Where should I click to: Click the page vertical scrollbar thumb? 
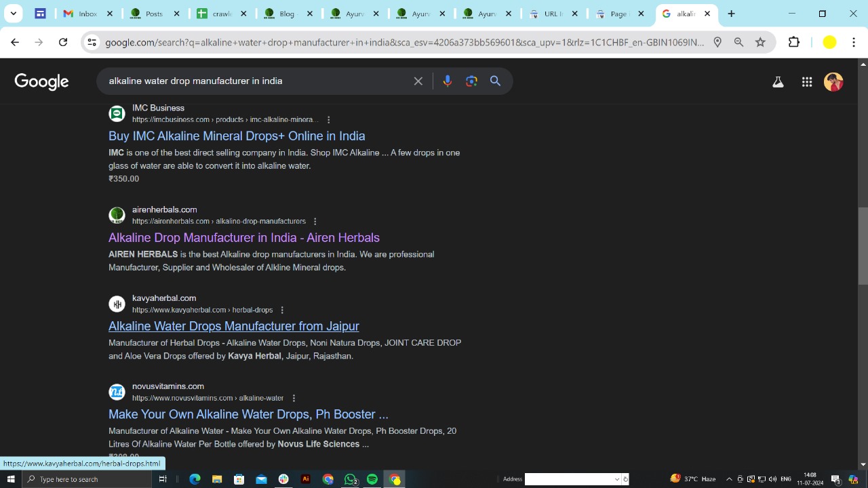click(x=863, y=245)
